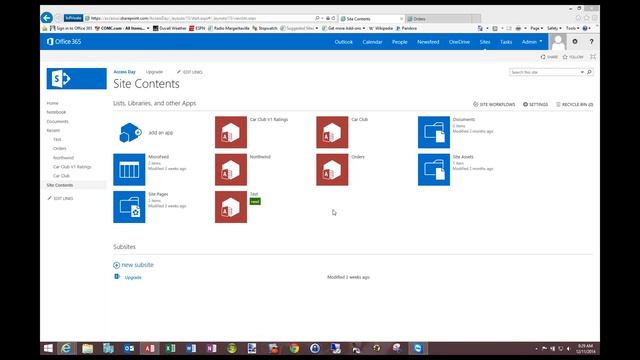Click Access Day breadcrumb link
The height and width of the screenshot is (360, 640).
point(124,72)
